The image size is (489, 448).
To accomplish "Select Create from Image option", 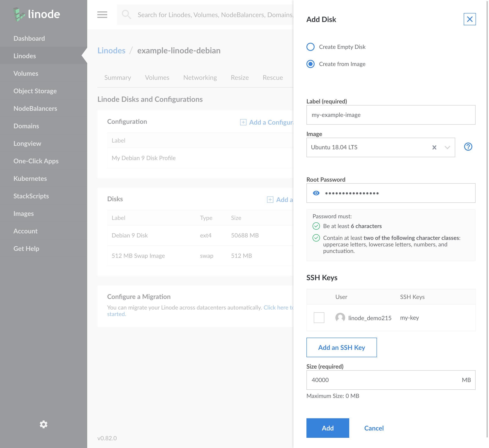I will point(311,64).
